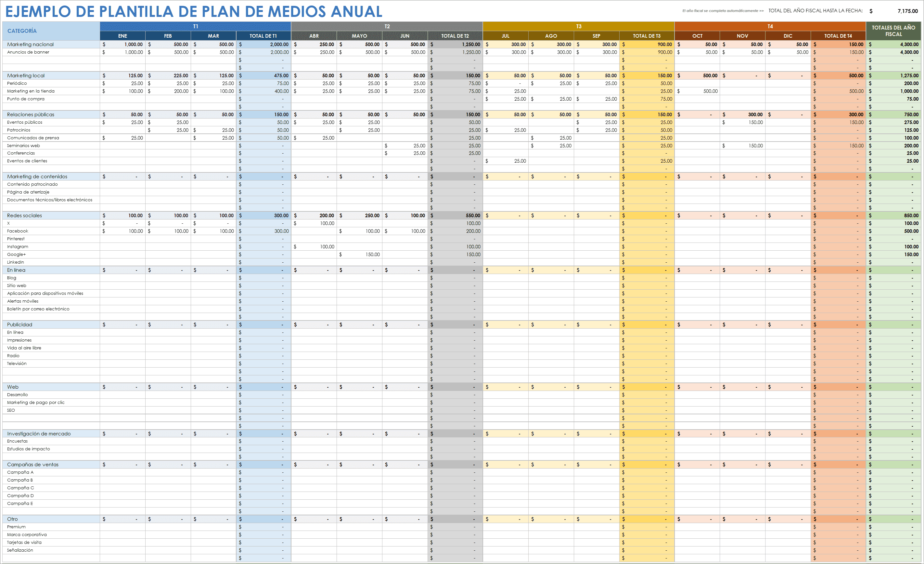Select the MAYO month column header

(x=359, y=36)
